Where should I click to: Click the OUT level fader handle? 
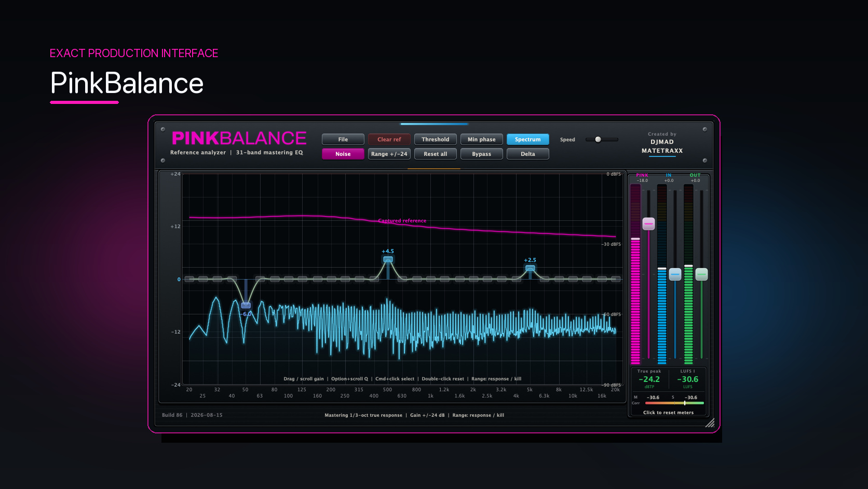click(701, 274)
